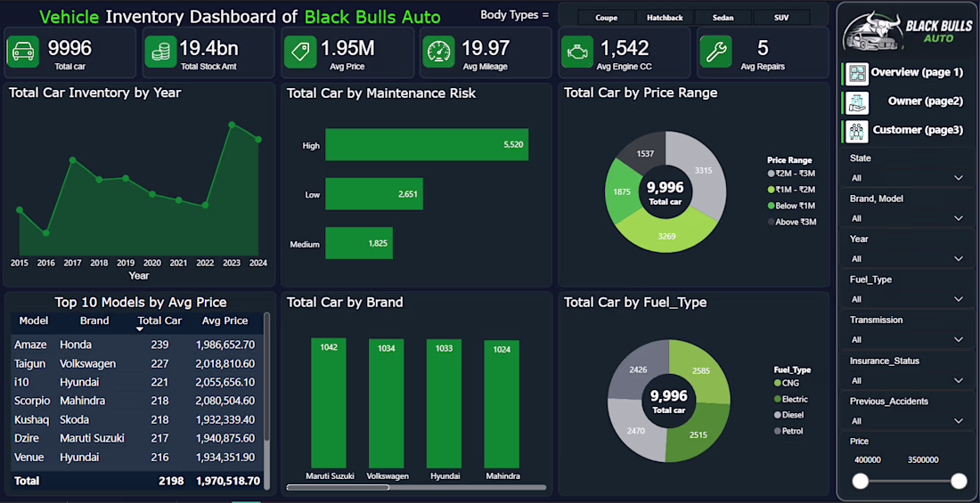
Task: Select the Amaze row in table
Action: tap(136, 345)
